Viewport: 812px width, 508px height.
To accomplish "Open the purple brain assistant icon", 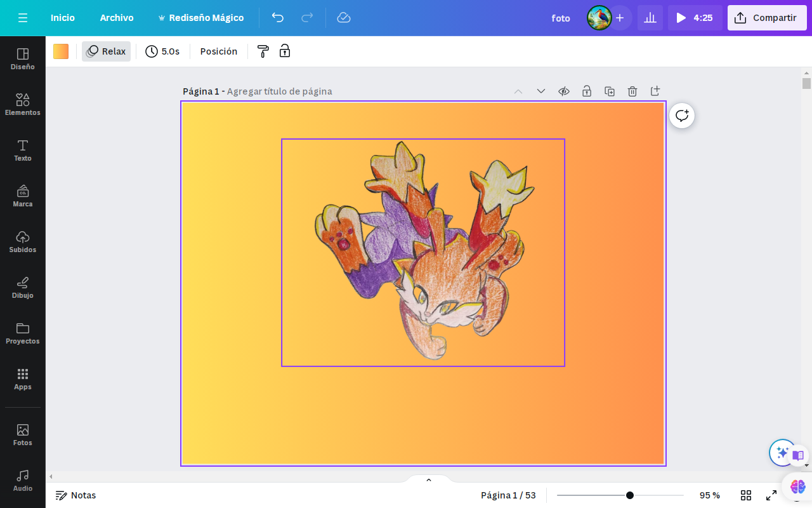I will (798, 487).
